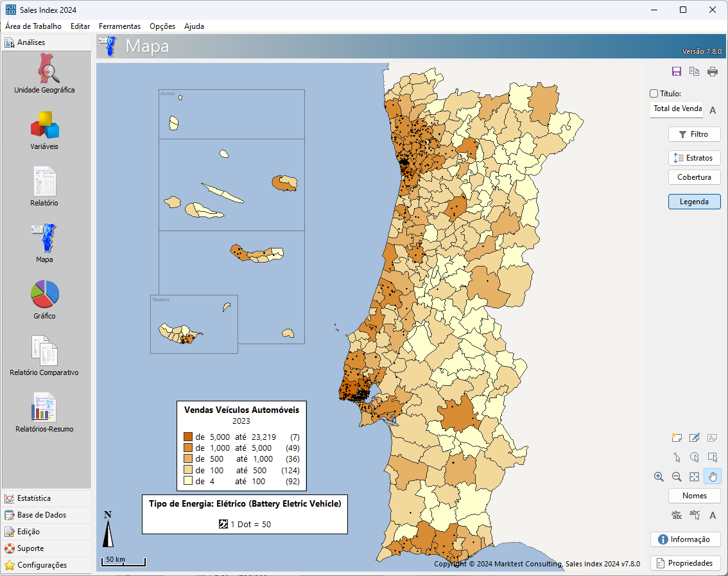The height and width of the screenshot is (576, 728).
Task: Print the map using the printer icon
Action: (712, 72)
